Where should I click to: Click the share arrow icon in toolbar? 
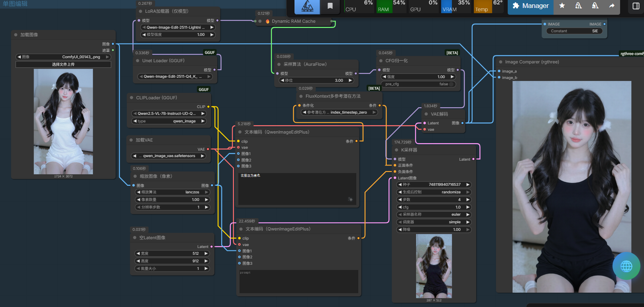pos(612,6)
